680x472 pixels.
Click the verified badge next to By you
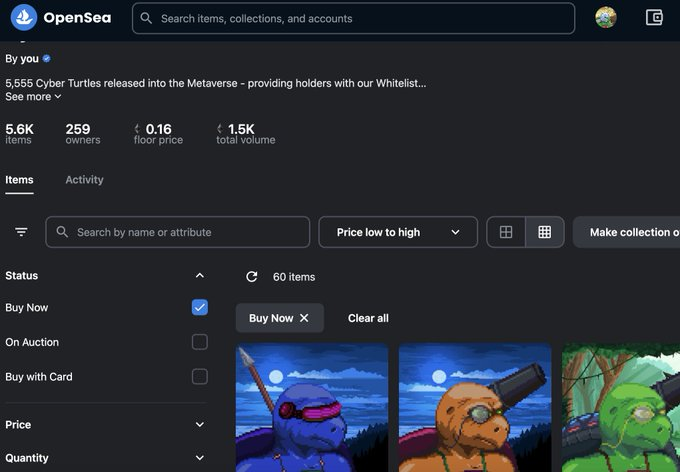tap(46, 59)
